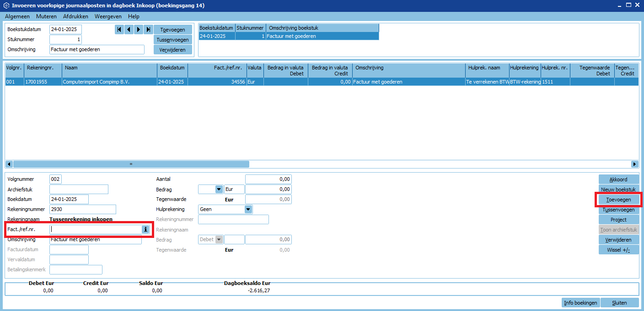Screen dimensions: 644x311
Task: Select journal row Computerimport Compimp B.V.
Action: pos(109,82)
